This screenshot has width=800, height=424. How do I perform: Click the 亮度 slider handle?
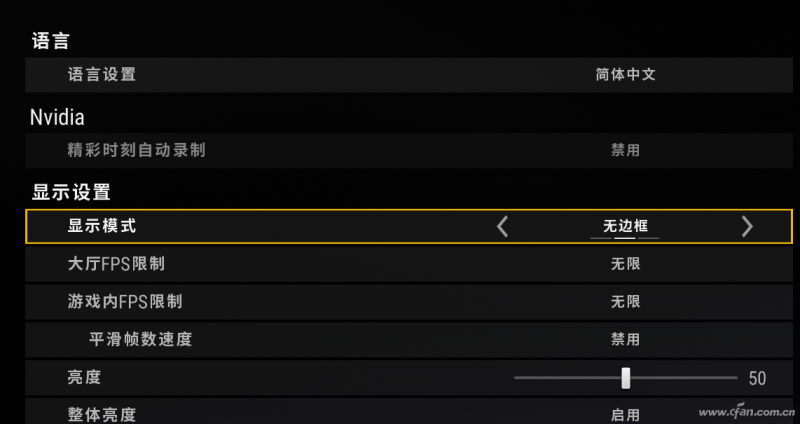tap(626, 378)
